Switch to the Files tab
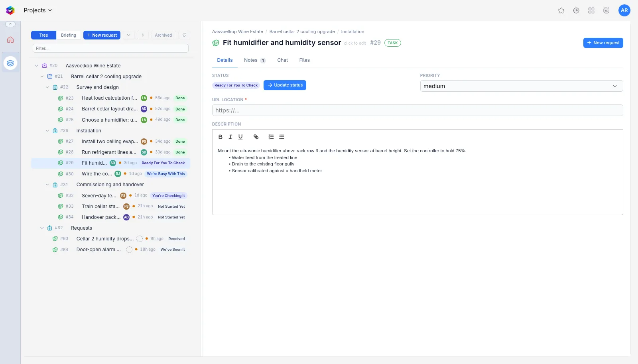 [305, 60]
